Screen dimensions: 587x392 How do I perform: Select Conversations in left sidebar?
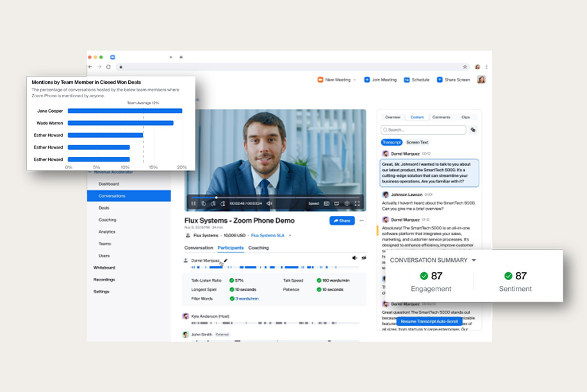129,196
